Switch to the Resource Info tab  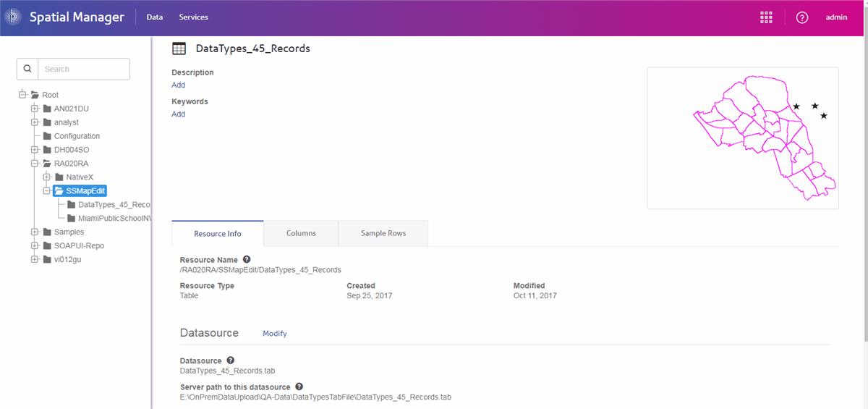tap(218, 234)
